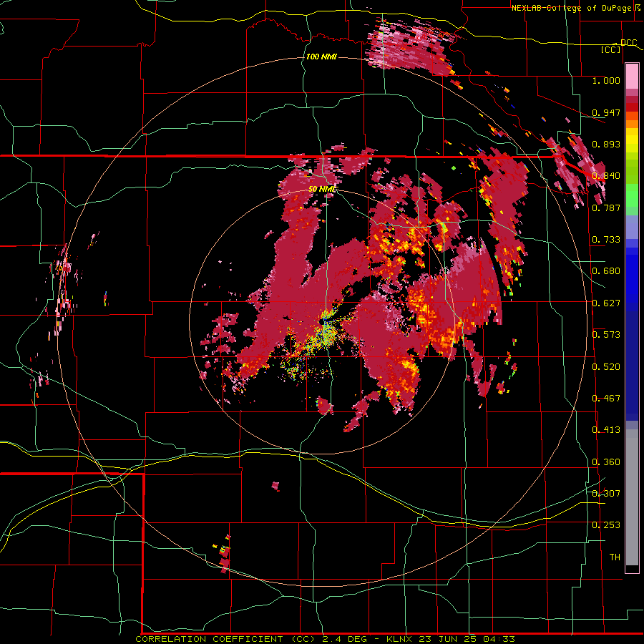Select the 0.840 scale label
This screenshot has height=644, width=644.
point(606,176)
